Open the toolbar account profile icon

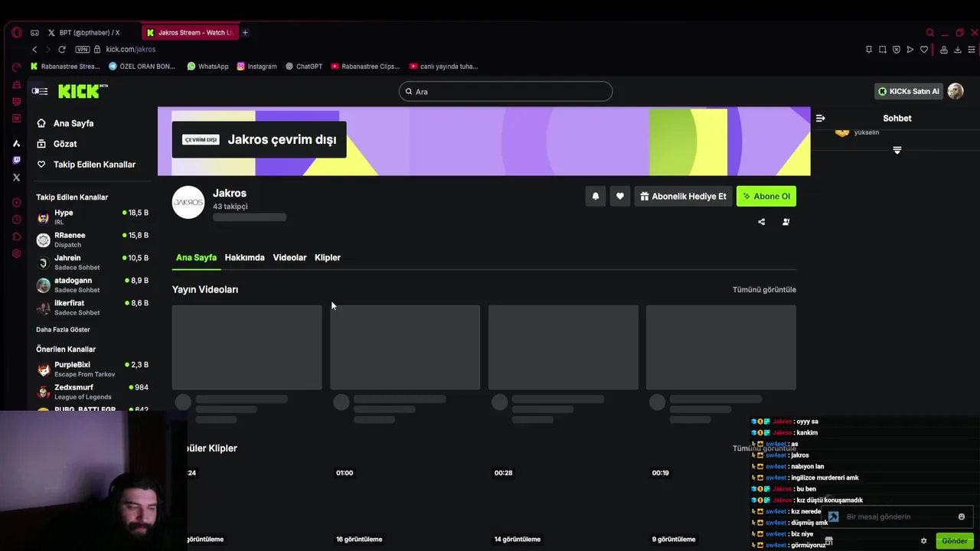[x=944, y=50]
